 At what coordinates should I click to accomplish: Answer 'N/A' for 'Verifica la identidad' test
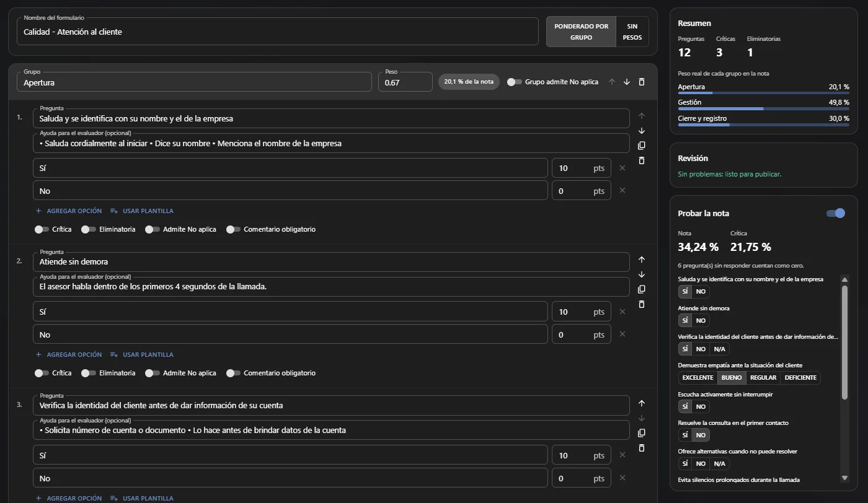(x=719, y=349)
